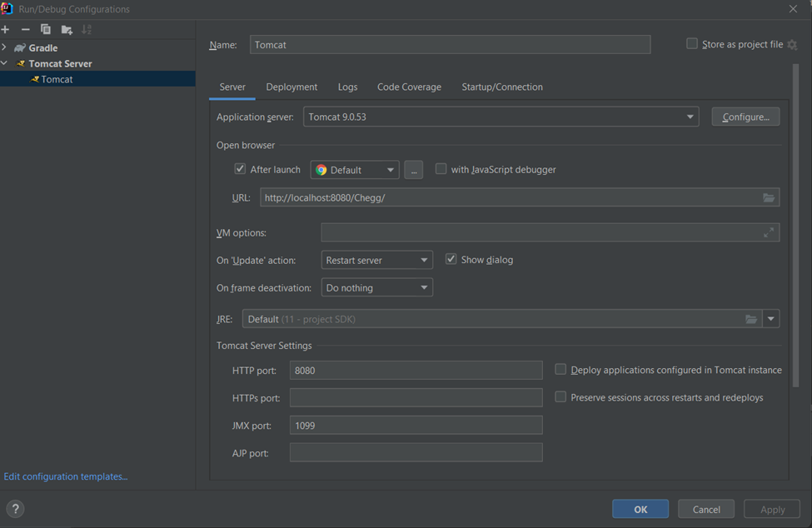Open Edit configuration templates link
This screenshot has width=812, height=528.
(x=66, y=476)
